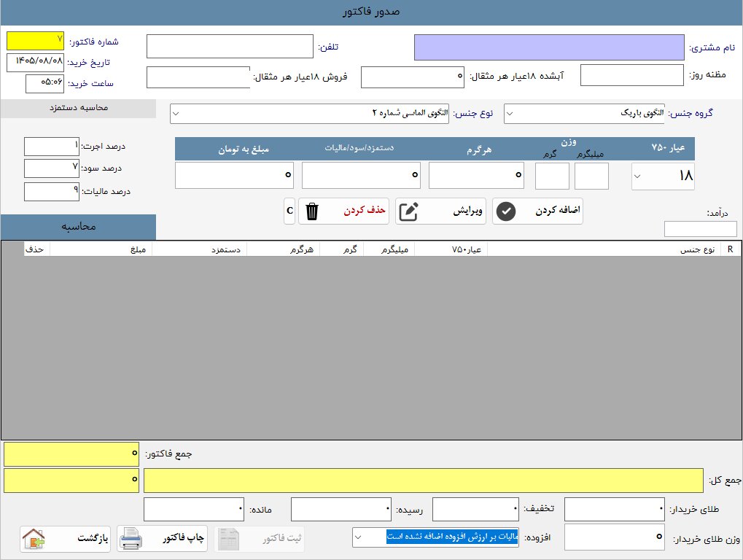Screen dimensions: 743x560
Task: Click the trash can icon on حذف کردن button
Action: [x=312, y=211]
